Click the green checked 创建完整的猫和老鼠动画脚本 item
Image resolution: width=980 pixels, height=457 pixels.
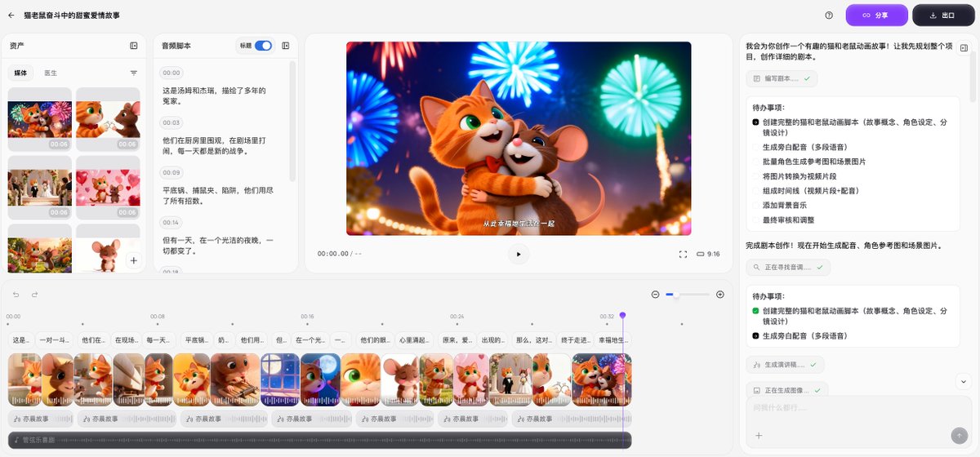point(849,316)
